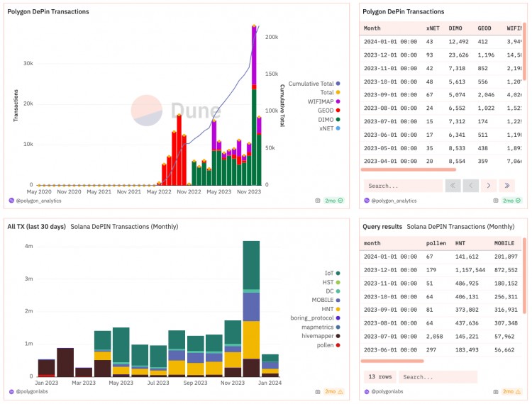Select 2024-01-01 row DIMO value 12,492

coord(458,42)
